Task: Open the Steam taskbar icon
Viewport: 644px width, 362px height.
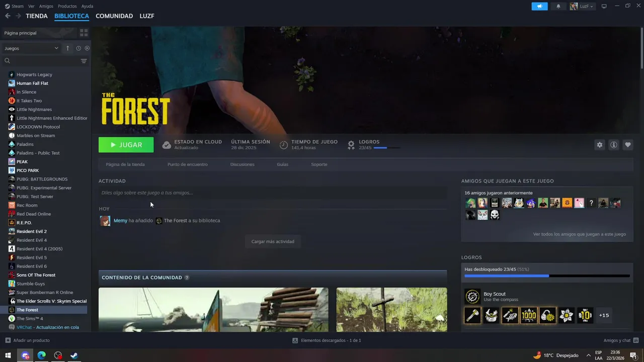Action: pos(74,355)
